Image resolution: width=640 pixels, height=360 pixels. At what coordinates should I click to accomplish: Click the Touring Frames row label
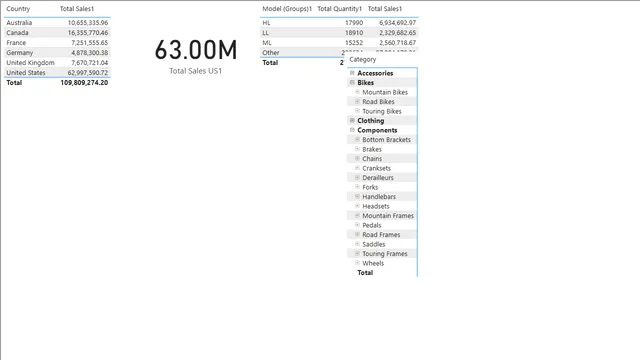tap(384, 253)
